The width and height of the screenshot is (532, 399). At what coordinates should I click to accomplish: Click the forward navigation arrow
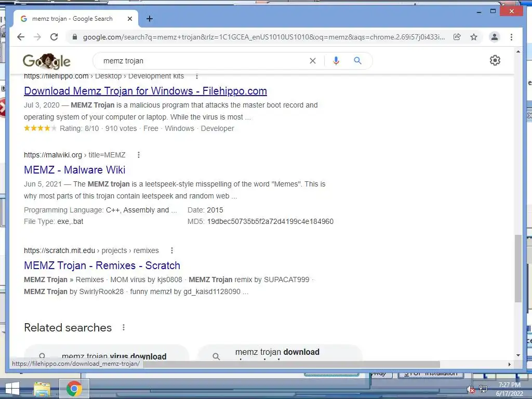click(x=37, y=37)
